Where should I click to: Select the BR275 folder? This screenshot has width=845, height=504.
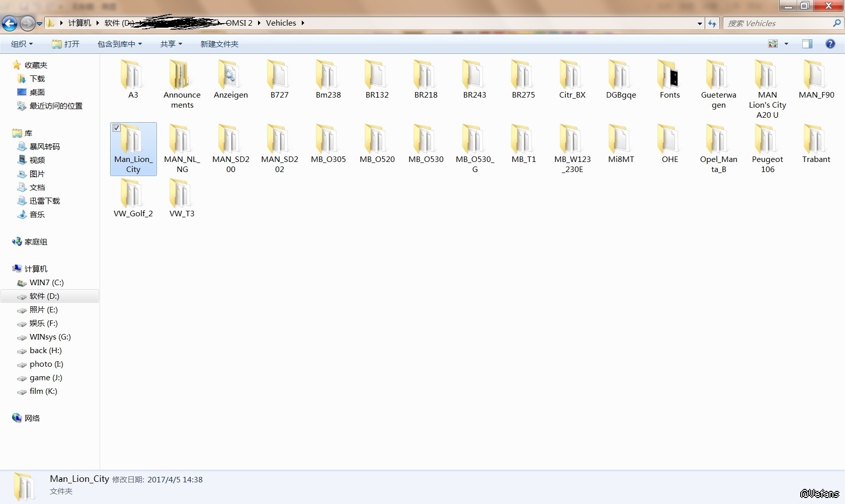[523, 79]
